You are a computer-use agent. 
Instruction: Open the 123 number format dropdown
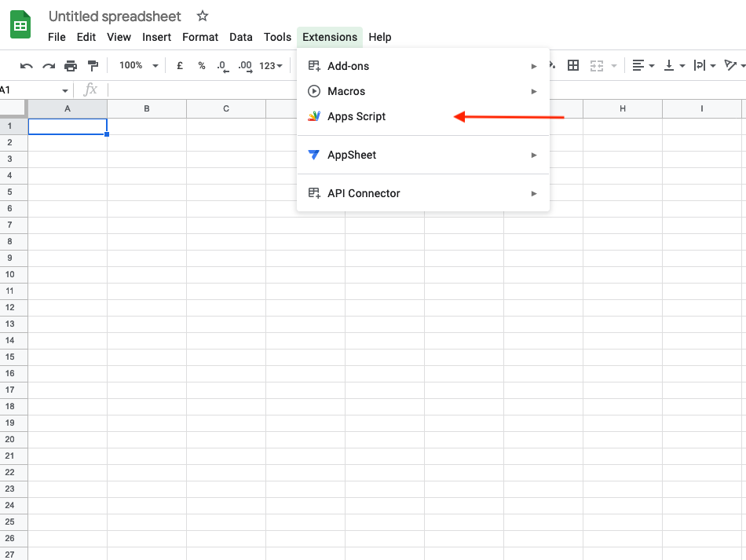click(x=271, y=66)
